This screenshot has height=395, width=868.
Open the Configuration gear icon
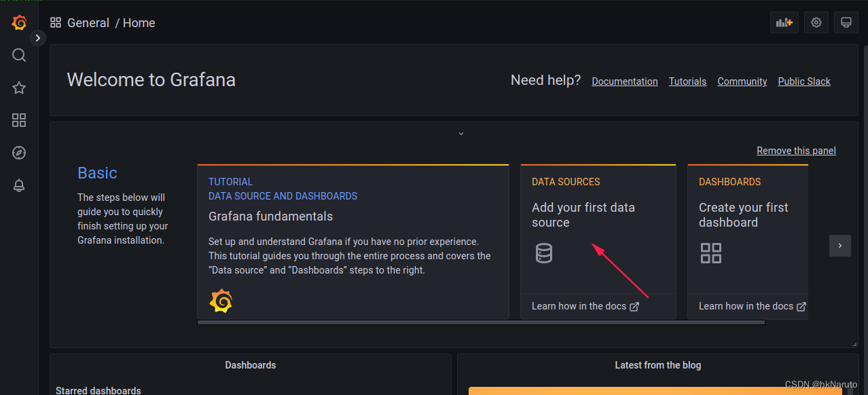[816, 22]
